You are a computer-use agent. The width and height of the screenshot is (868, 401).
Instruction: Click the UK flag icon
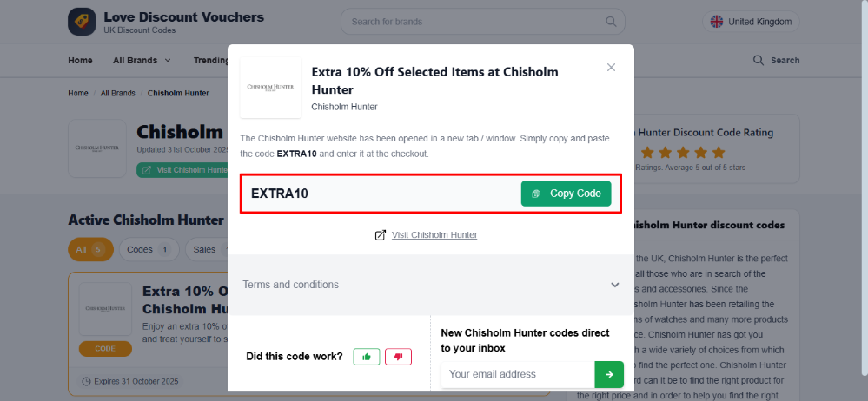click(717, 22)
